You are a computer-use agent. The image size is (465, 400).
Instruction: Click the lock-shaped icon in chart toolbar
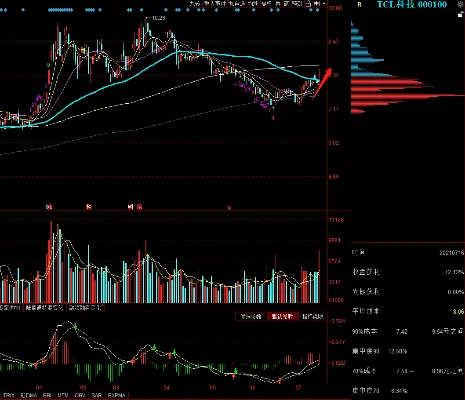tap(308, 4)
